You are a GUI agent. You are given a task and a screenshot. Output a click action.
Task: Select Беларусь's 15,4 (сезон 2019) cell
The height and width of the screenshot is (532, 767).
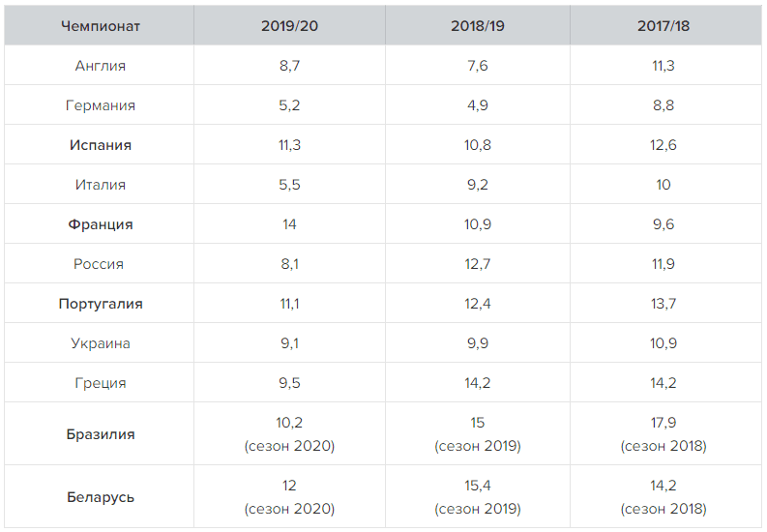coord(478,497)
